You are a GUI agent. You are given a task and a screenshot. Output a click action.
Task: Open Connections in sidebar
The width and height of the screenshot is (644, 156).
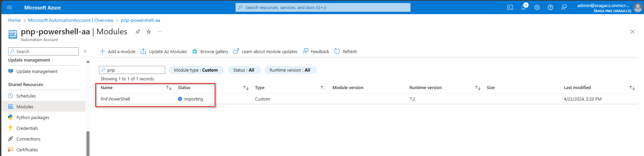[x=43, y=139]
